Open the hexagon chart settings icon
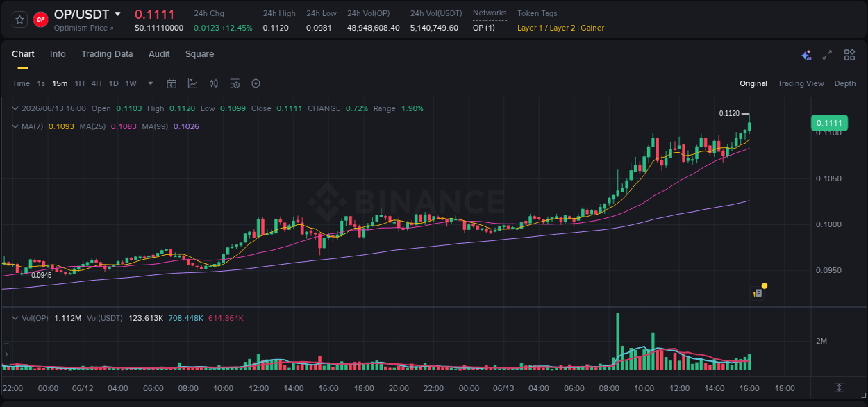The image size is (868, 407). [256, 83]
